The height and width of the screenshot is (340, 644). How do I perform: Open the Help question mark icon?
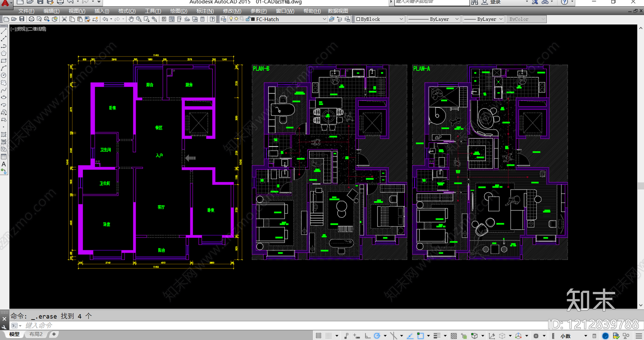point(212,19)
